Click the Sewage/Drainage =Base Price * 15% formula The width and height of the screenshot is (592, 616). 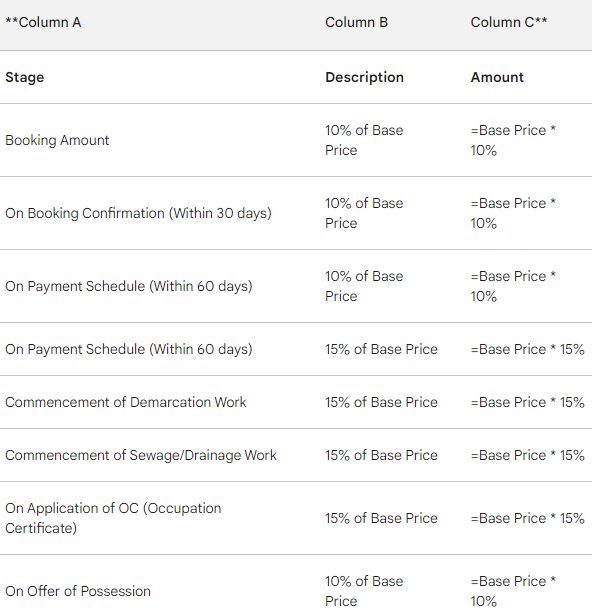(x=528, y=455)
